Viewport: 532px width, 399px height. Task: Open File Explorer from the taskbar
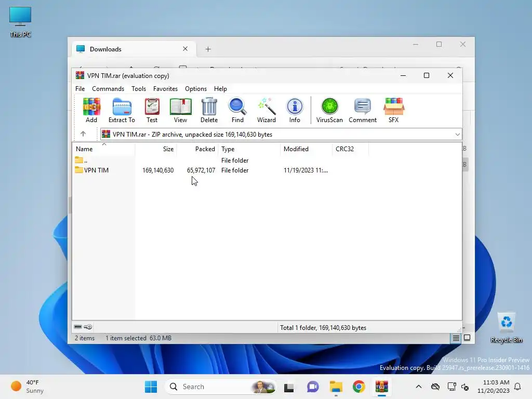336,387
